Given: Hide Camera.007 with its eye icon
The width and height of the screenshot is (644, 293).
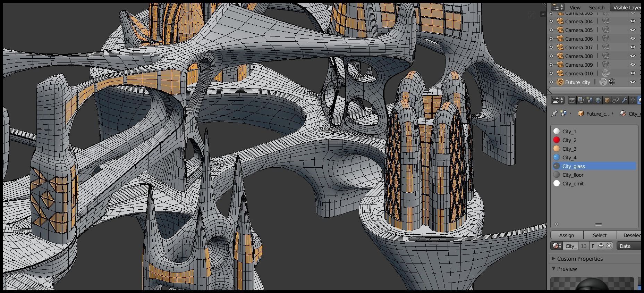Looking at the screenshot, I should click(x=633, y=48).
